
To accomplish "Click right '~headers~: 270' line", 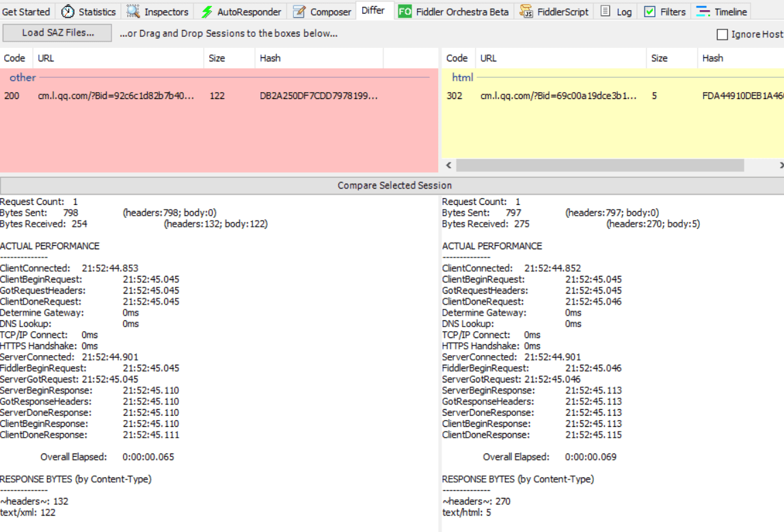I will (x=476, y=501).
